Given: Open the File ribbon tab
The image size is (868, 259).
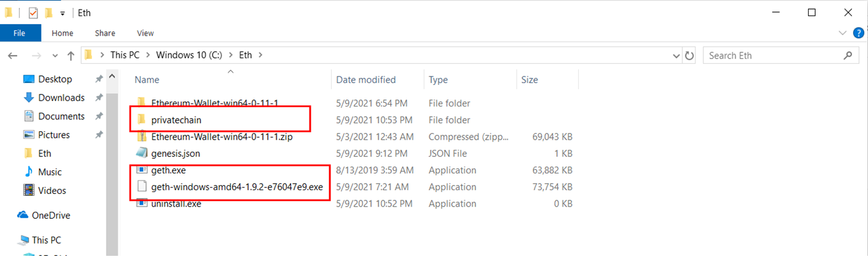Looking at the screenshot, I should click(x=19, y=33).
